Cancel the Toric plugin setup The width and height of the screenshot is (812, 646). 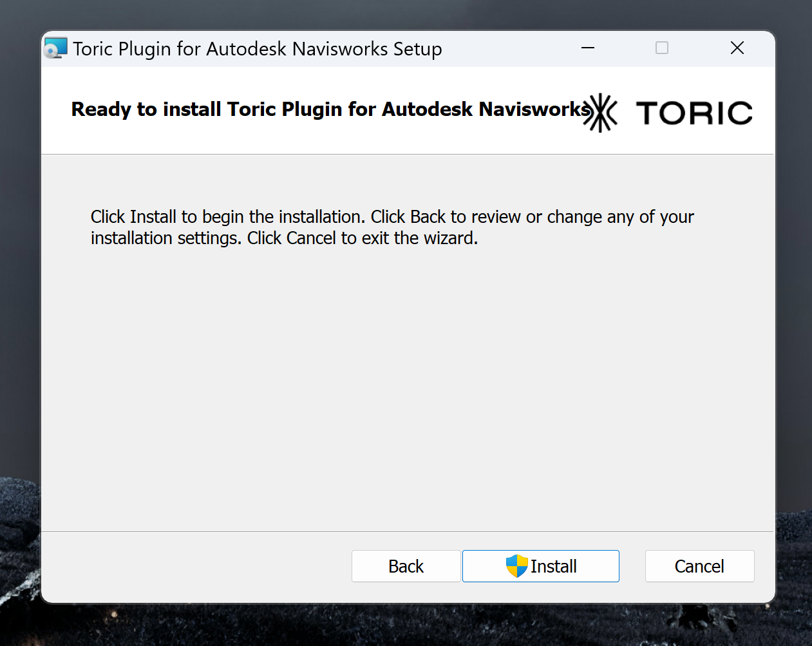point(699,566)
